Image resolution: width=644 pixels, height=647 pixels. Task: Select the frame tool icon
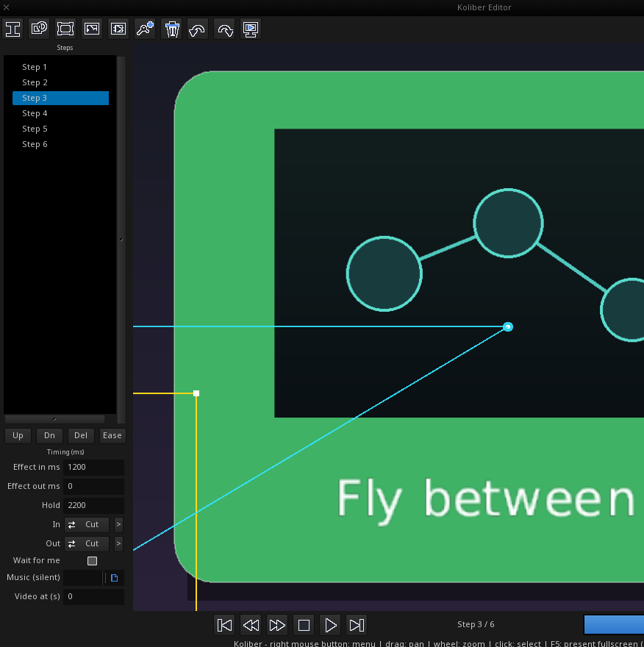65,29
